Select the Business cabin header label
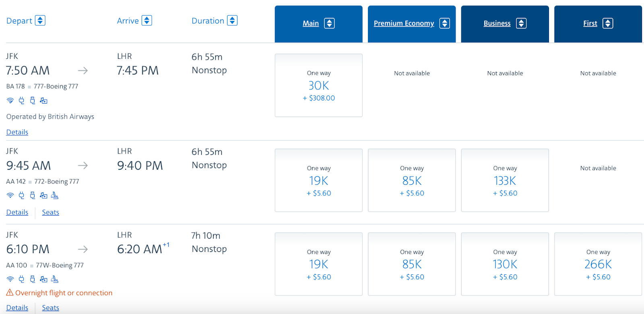This screenshot has height=314, width=644. [497, 23]
